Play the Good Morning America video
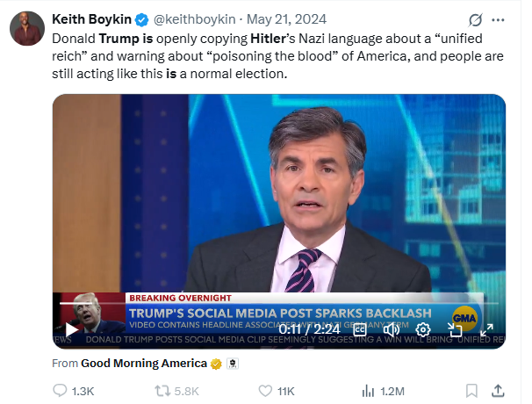The width and height of the screenshot is (532, 404). (x=72, y=329)
